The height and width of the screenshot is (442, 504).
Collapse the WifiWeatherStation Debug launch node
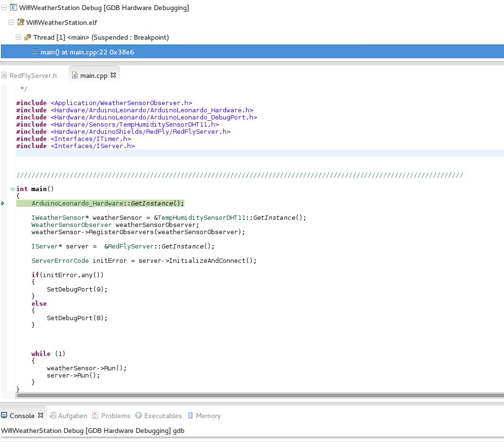coord(4,7)
